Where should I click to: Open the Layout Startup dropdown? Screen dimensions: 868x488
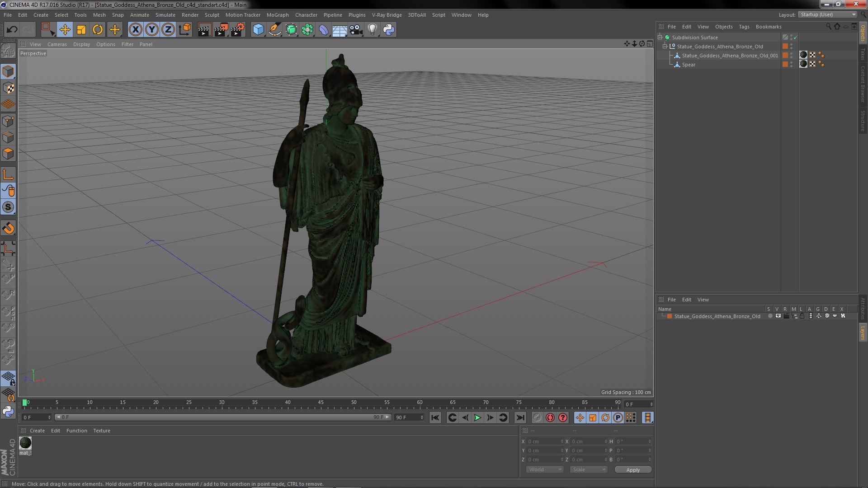828,14
